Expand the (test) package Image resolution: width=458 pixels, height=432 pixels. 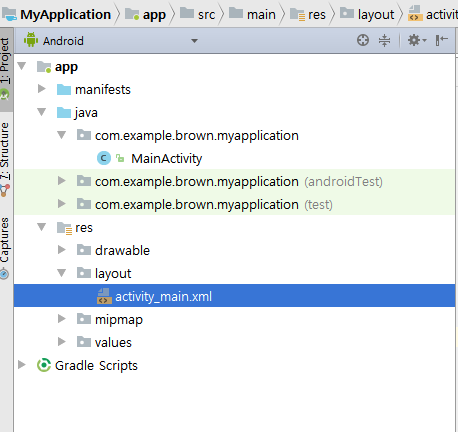[x=62, y=204]
